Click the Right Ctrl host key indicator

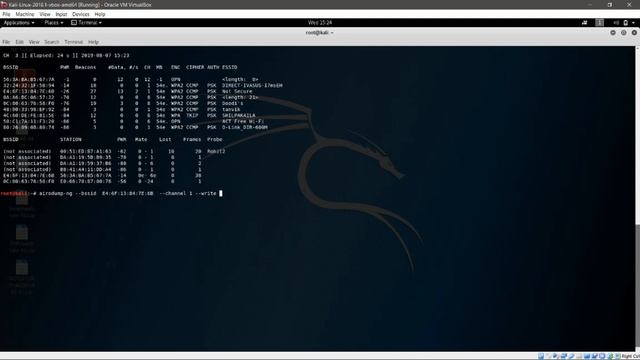[x=631, y=357]
